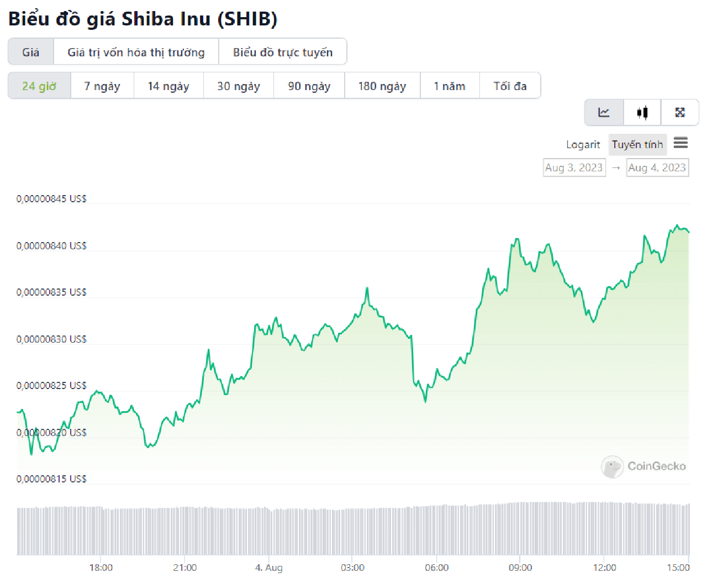
Task: Click the 09:00 time axis label
Action: [520, 568]
